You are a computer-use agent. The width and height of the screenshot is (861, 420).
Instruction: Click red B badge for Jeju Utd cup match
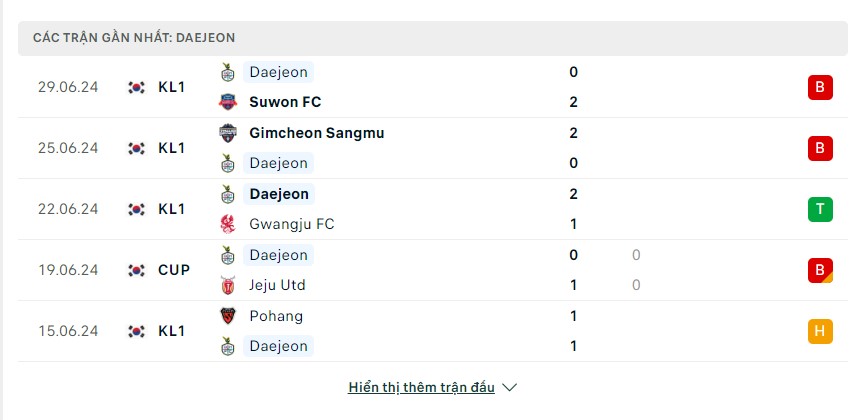(x=820, y=270)
